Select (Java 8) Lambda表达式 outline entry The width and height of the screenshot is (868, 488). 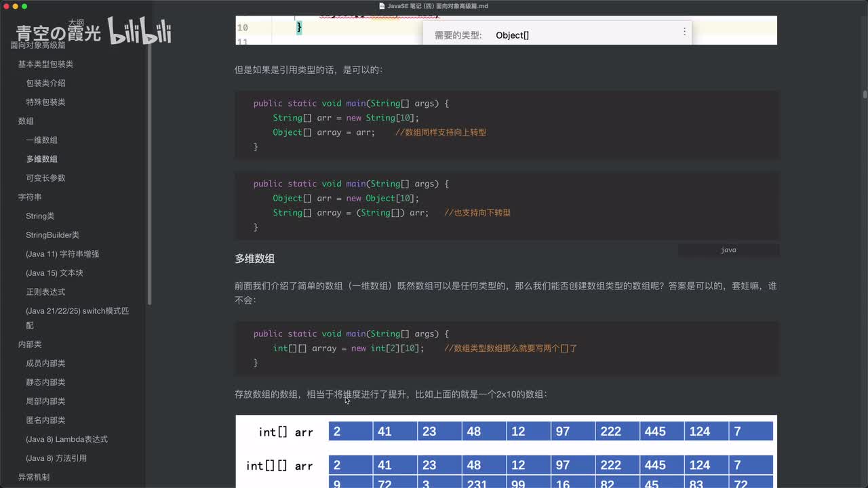[x=66, y=439]
